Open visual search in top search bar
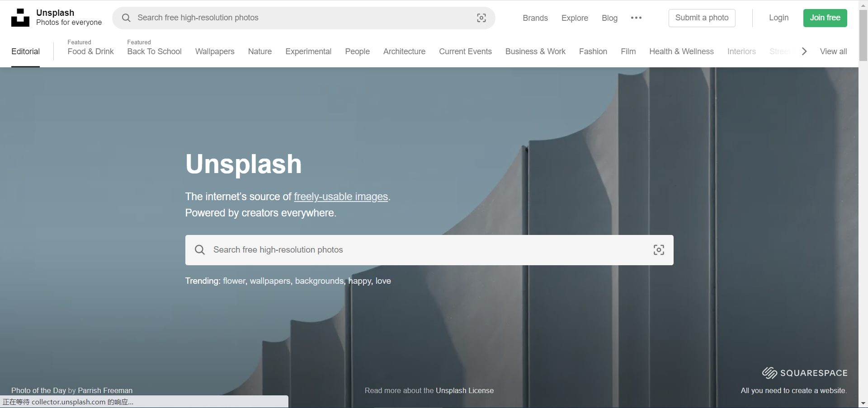Screen dimensions: 868x408 (481, 18)
